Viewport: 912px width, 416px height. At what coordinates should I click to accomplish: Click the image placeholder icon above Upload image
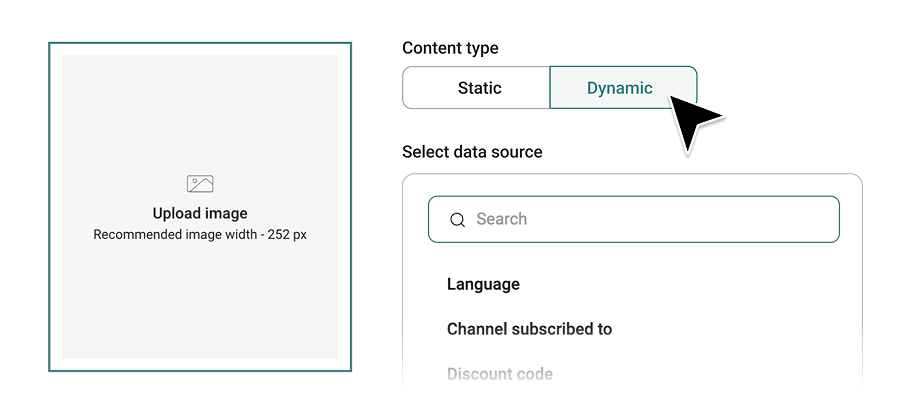(x=200, y=184)
